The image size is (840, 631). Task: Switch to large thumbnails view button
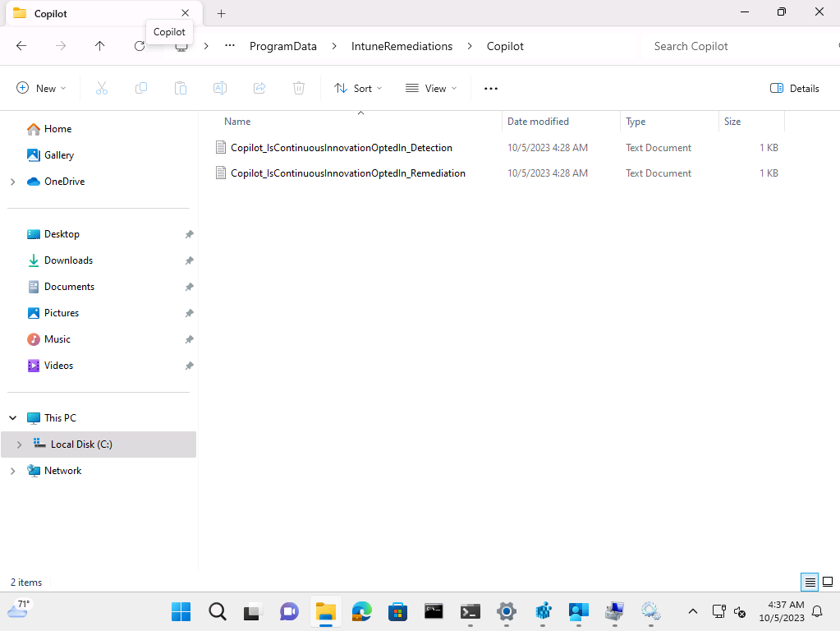[x=828, y=582]
